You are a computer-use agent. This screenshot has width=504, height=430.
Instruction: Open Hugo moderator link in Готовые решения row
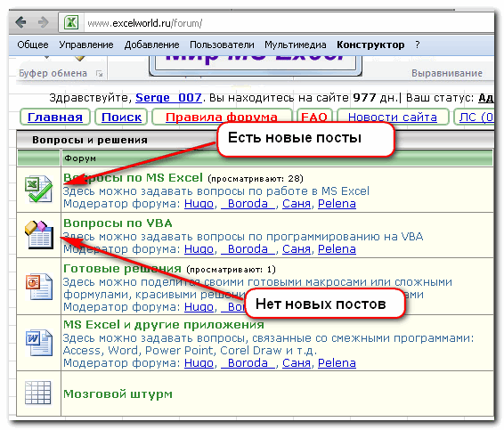click(x=199, y=307)
